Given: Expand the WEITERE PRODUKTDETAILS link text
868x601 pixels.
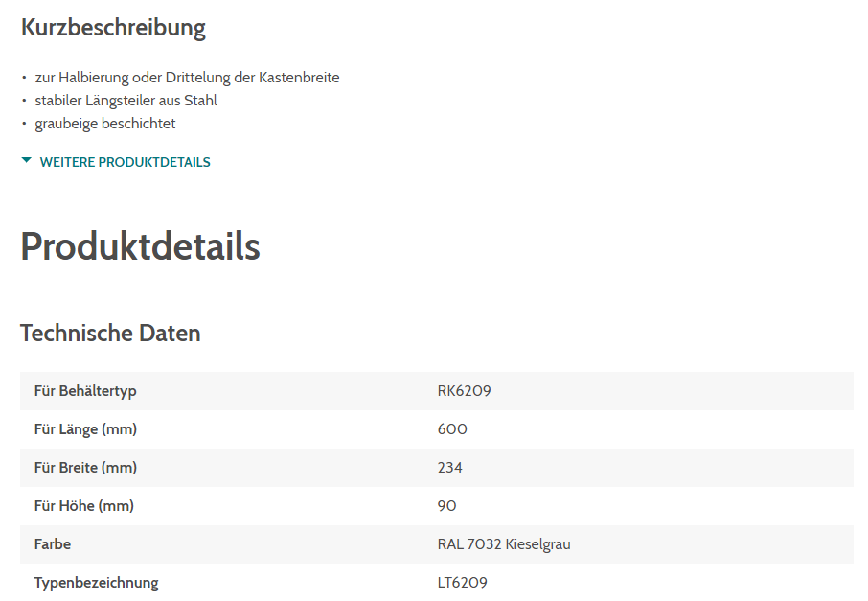Looking at the screenshot, I should 125,162.
